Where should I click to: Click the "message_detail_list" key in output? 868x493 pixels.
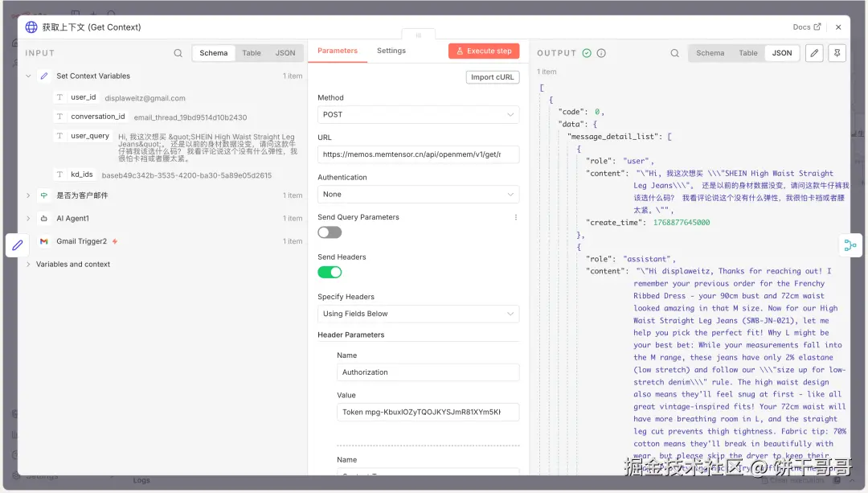tap(615, 136)
